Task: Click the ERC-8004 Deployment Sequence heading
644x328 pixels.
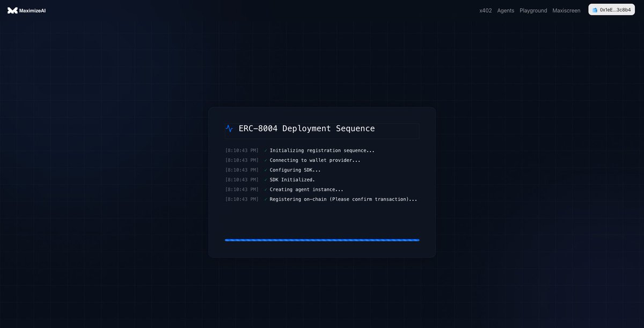Action: tap(306, 129)
